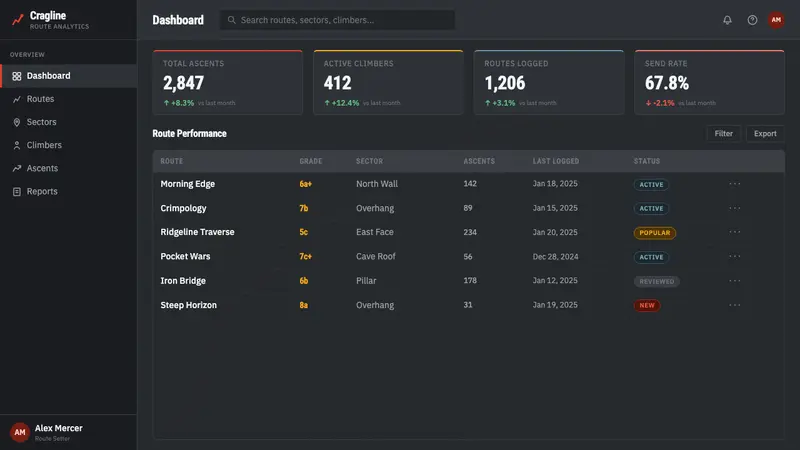Image resolution: width=800 pixels, height=450 pixels.
Task: Click the Steep Horizon route name
Action: coord(189,305)
